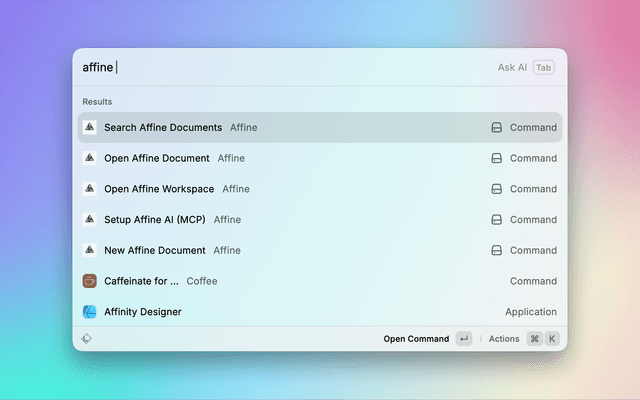Image resolution: width=640 pixels, height=400 pixels.
Task: Click the Caffeinate coffee cup icon
Action: coord(89,281)
